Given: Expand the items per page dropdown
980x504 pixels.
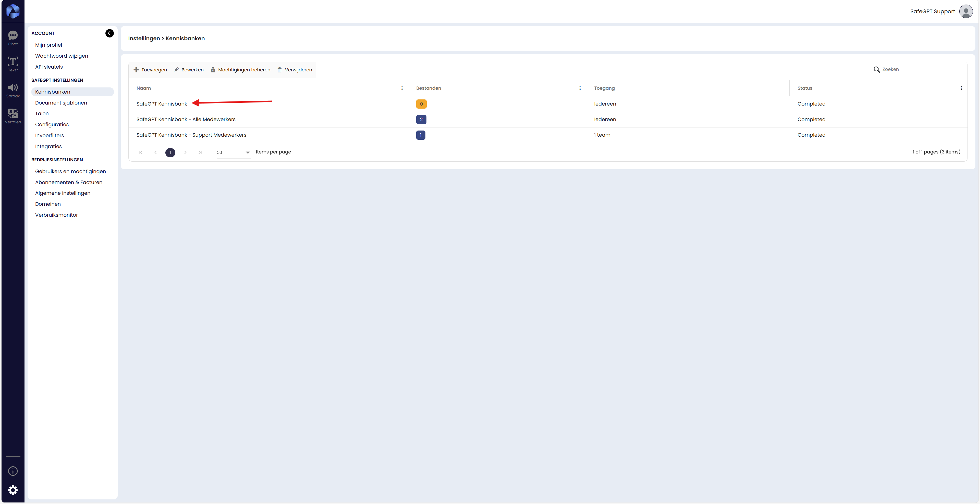Looking at the screenshot, I should 248,152.
